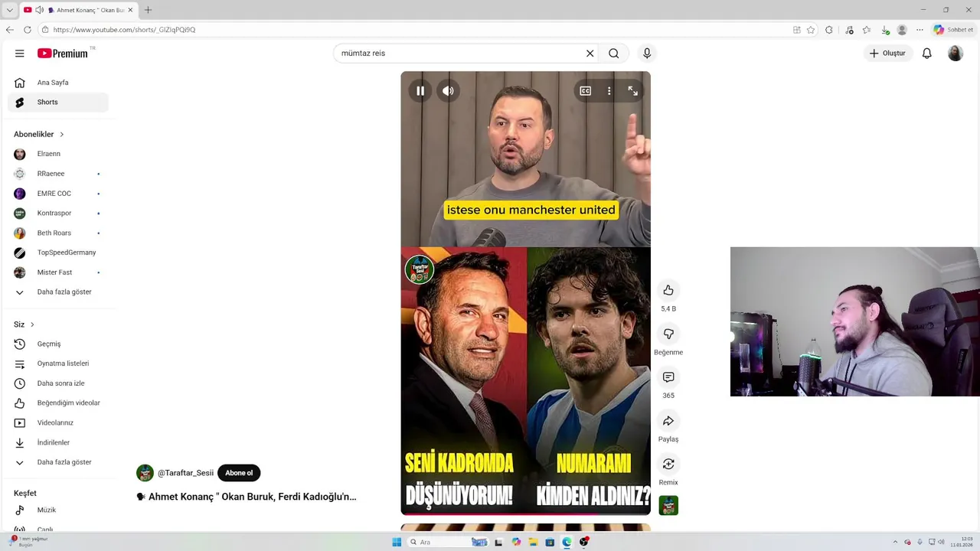
Task: Open the browser favorites list
Action: click(x=867, y=30)
